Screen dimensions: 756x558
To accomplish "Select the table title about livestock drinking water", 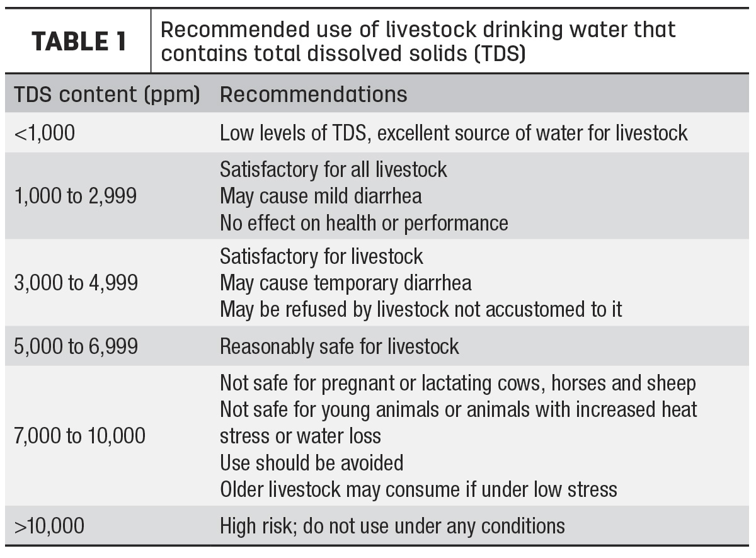I will (x=418, y=42).
